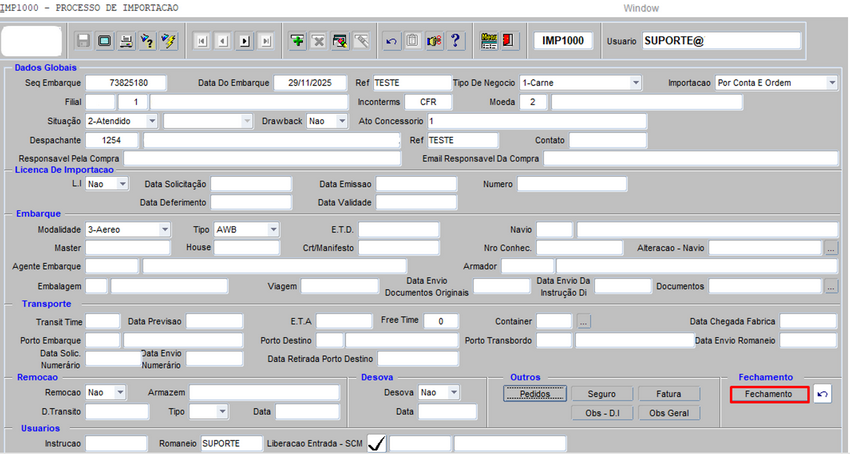
Task: Open the Tipo De Negocio dropdown
Action: (x=635, y=82)
